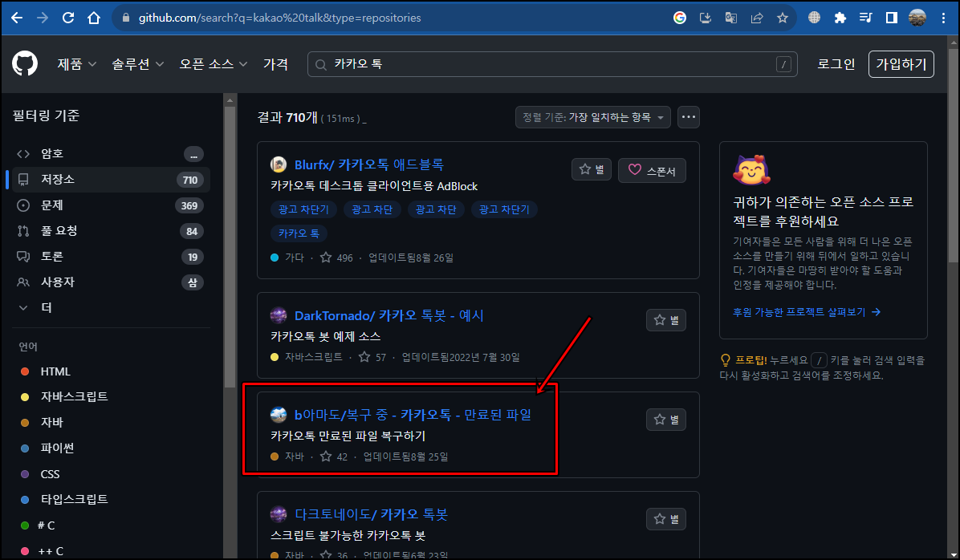Click the 496 stars count on Blurfx

[337, 258]
